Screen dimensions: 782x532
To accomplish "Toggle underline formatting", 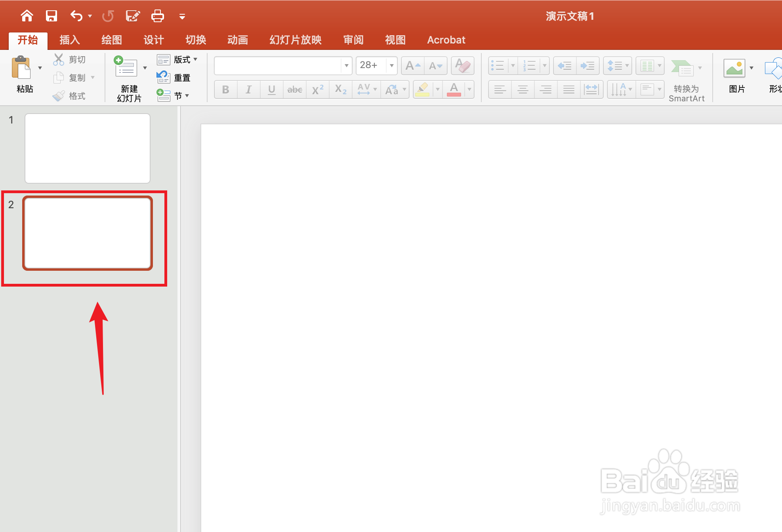I will [271, 90].
